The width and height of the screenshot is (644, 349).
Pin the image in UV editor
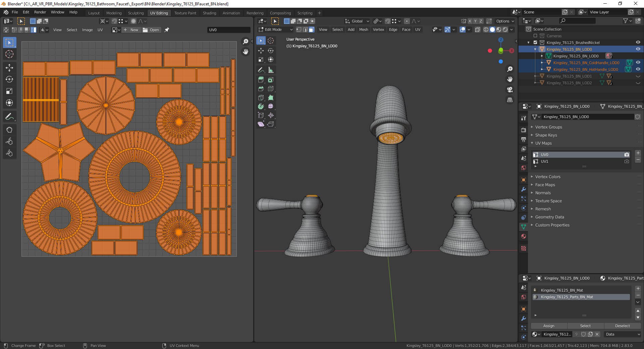167,30
